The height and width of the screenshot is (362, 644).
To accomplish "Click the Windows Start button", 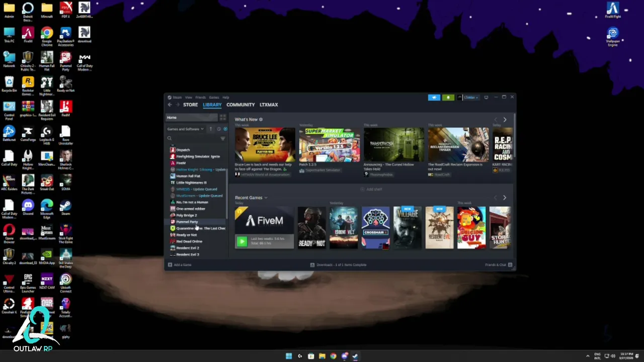I will click(x=289, y=356).
